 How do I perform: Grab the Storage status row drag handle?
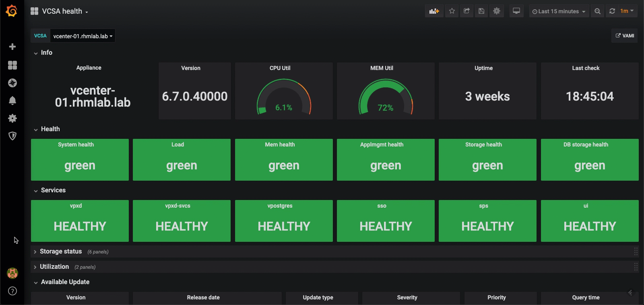pyautogui.click(x=636, y=251)
